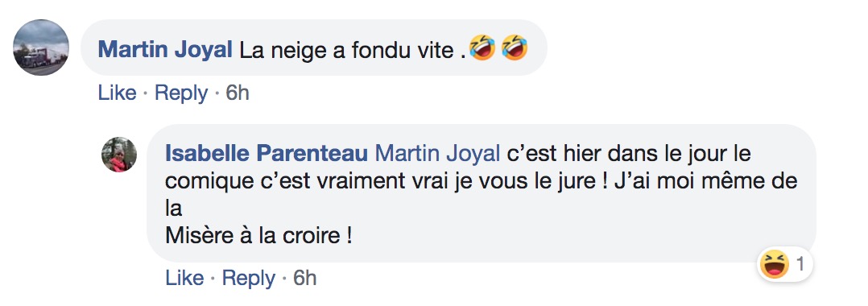Reply to Isabelle Parenteau's comment
This screenshot has height=306, width=868.
pos(249,278)
